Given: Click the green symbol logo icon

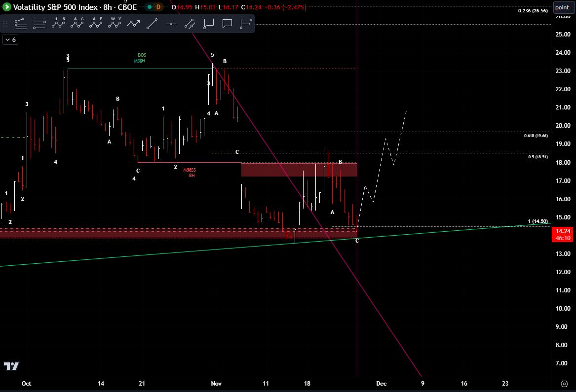Looking at the screenshot, I should point(6,6).
